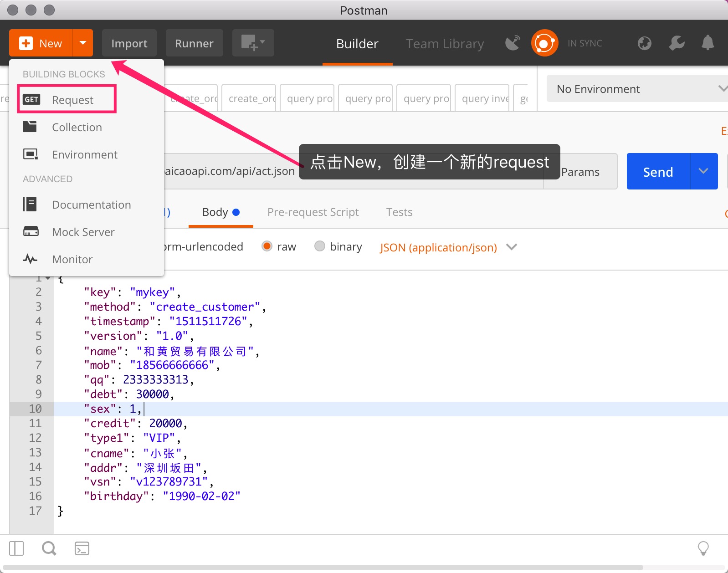Screen dimensions: 728x573
Task: Expand the New button dropdown arrow
Action: pyautogui.click(x=82, y=43)
